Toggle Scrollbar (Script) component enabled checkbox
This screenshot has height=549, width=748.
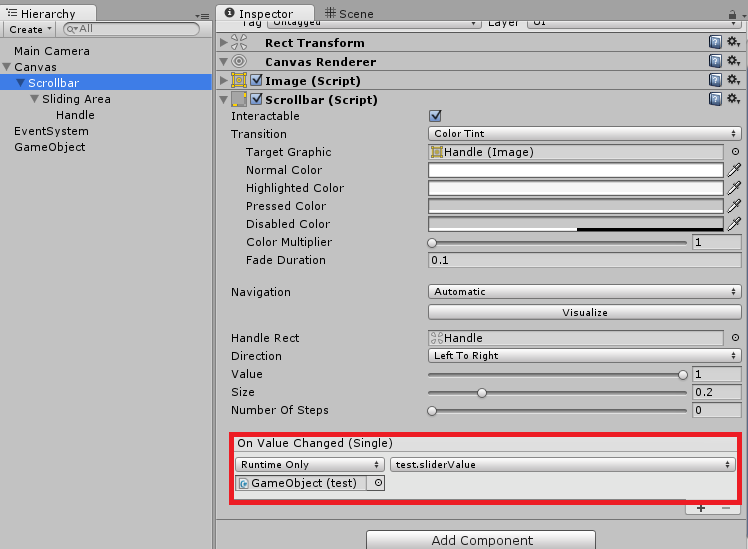tap(256, 99)
